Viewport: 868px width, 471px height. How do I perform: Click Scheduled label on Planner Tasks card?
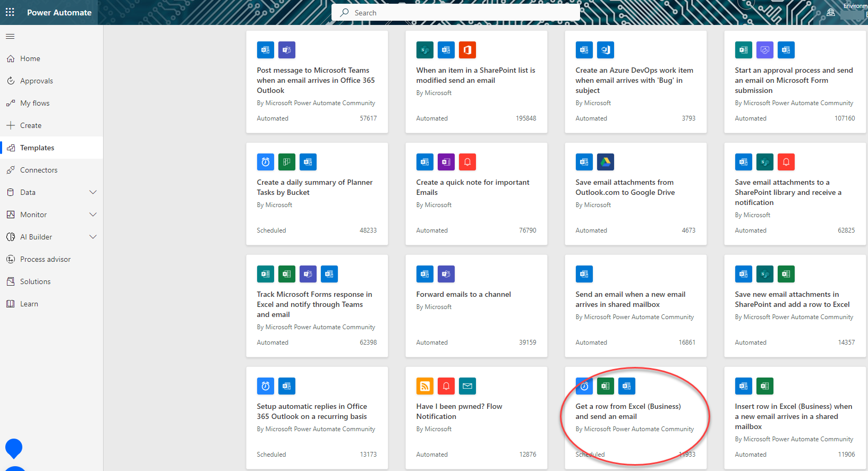[271, 230]
